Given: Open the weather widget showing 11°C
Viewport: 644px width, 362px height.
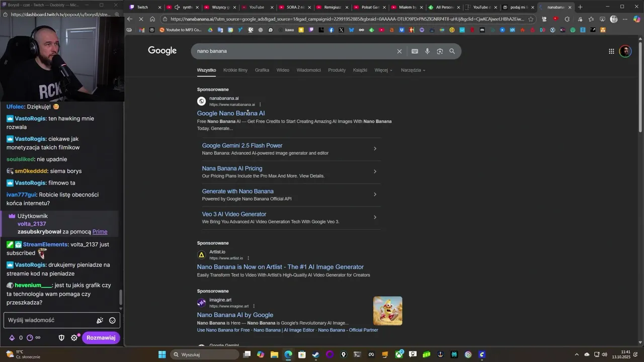Looking at the screenshot, I should click(x=23, y=354).
